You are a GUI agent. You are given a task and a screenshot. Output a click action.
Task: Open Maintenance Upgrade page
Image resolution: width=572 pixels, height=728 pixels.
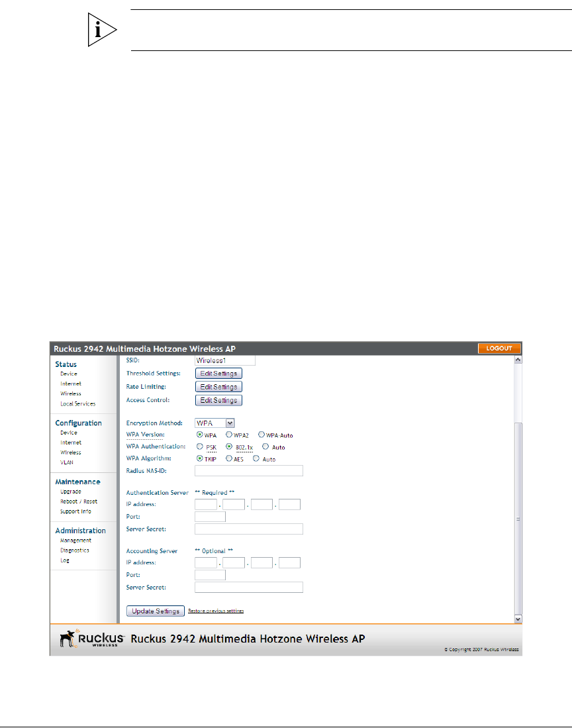tap(71, 492)
